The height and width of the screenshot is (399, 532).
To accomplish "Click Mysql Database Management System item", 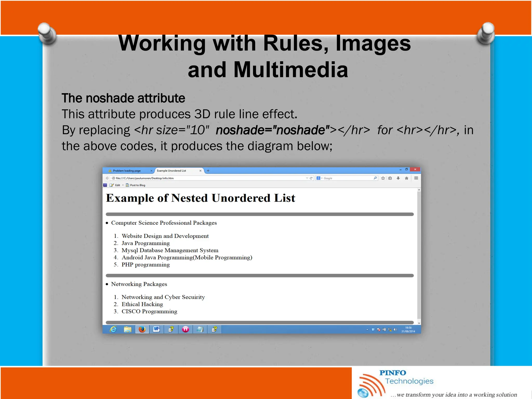I will point(170,250).
